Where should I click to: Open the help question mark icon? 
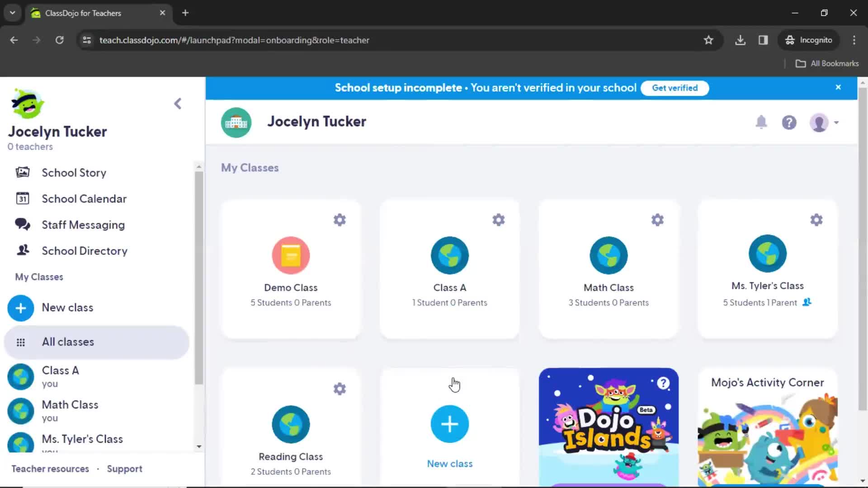789,122
